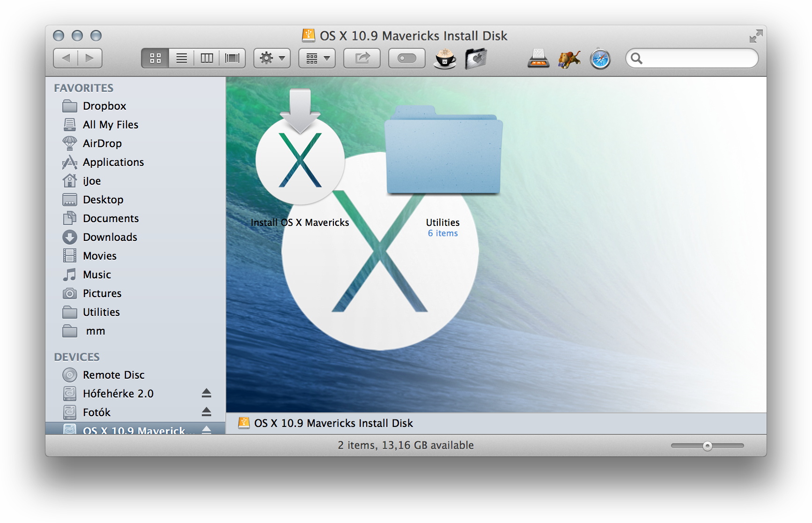Open Safari from the toolbar

[x=600, y=59]
